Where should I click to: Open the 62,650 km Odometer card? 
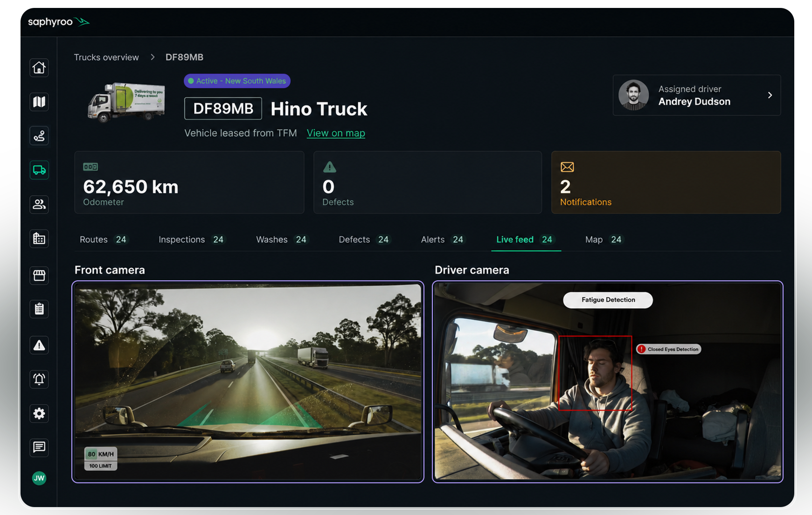(x=189, y=182)
